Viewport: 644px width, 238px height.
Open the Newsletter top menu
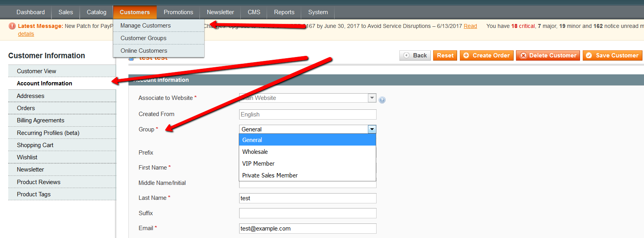tap(220, 12)
